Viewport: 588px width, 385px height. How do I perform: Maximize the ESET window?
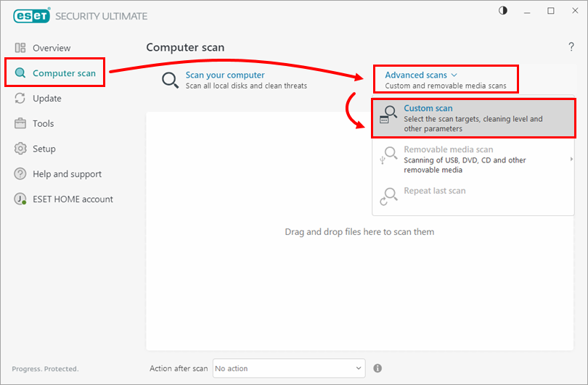pos(551,11)
